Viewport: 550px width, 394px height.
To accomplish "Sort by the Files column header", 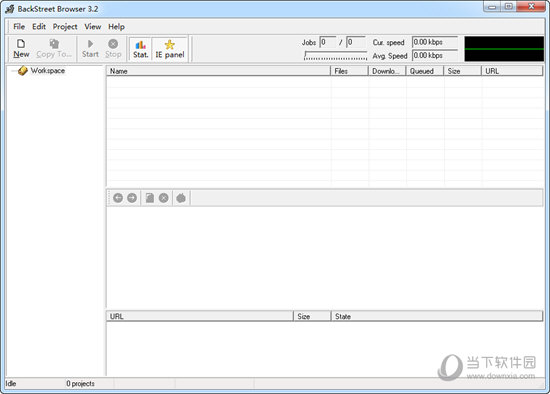I will point(349,71).
